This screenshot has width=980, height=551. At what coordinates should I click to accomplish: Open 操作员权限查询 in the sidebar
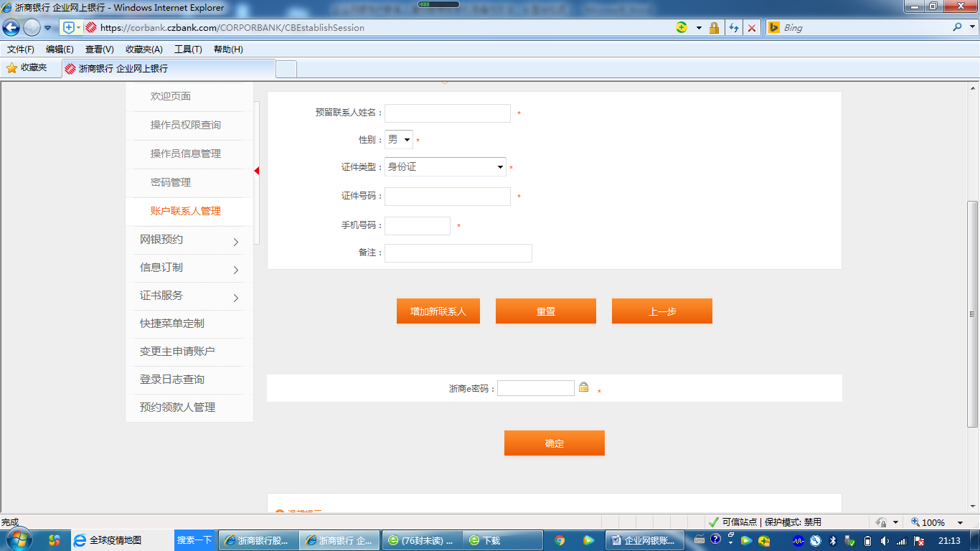[186, 125]
